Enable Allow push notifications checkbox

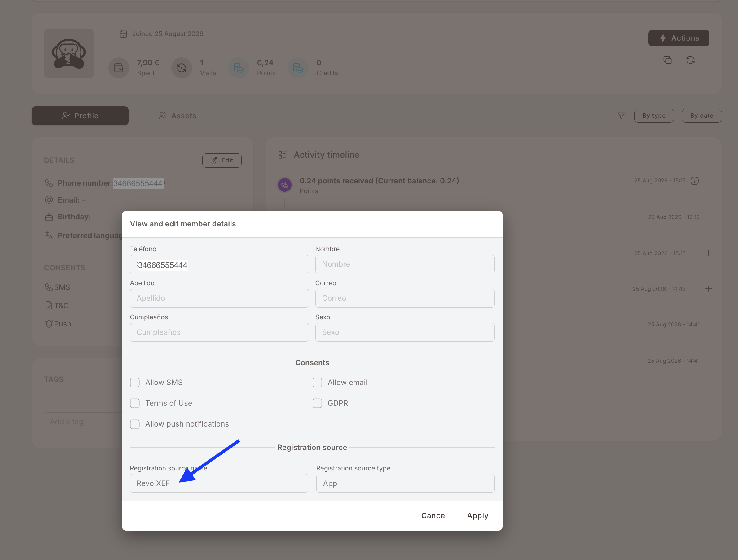(135, 424)
